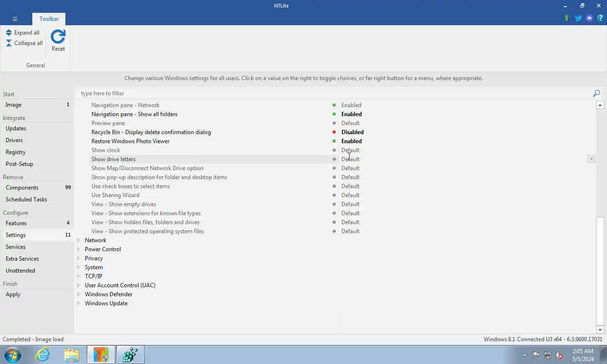The width and height of the screenshot is (607, 364).
Task: Open File Explorer from taskbar
Action: [72, 355]
